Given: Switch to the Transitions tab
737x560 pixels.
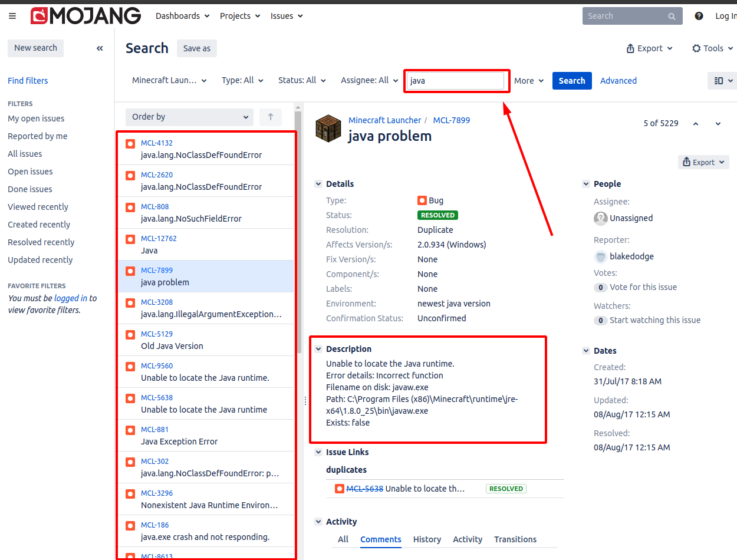Looking at the screenshot, I should coord(515,539).
